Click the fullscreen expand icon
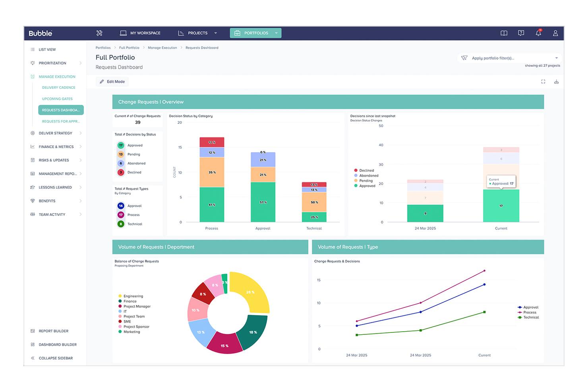The width and height of the screenshot is (588, 392). (x=543, y=81)
